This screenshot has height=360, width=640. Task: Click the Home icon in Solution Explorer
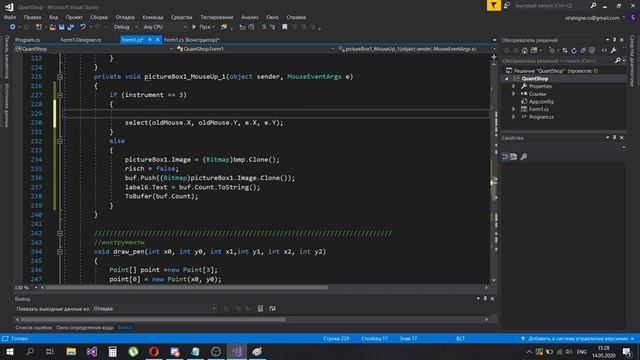[x=524, y=51]
